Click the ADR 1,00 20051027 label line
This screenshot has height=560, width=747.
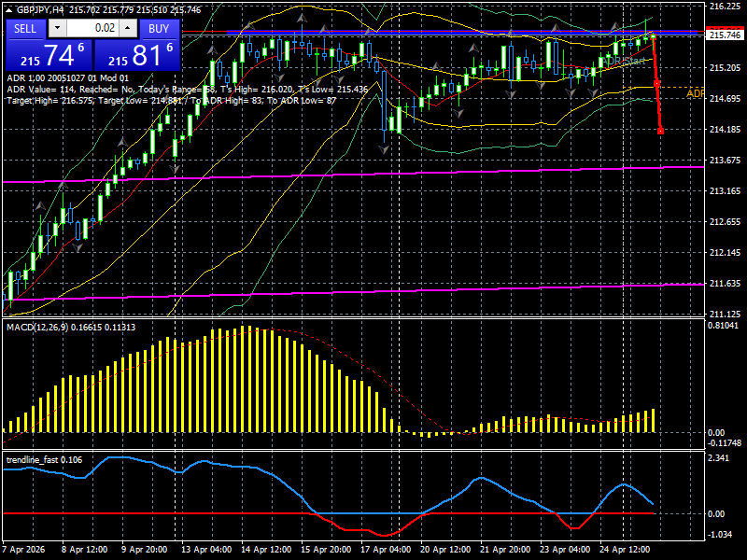[x=67, y=78]
